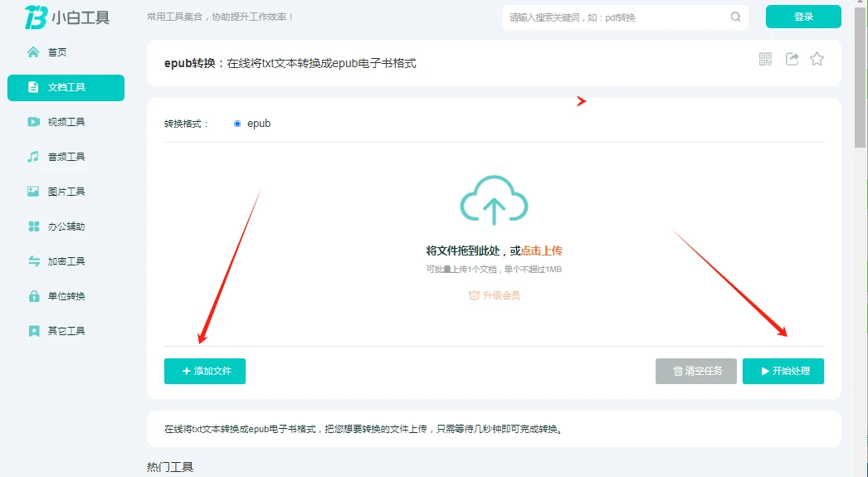The height and width of the screenshot is (477, 868).
Task: Open 加密工具 in the sidebar
Action: [66, 261]
